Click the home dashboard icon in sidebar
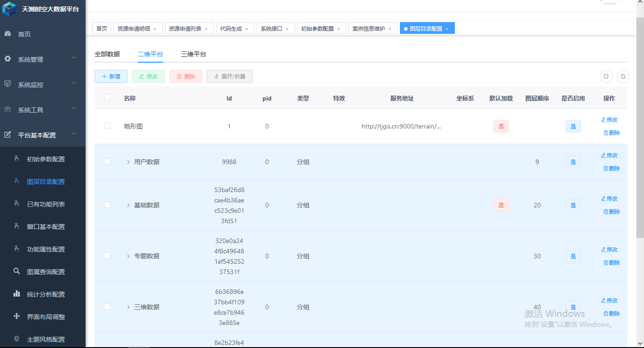Viewport: 644px width, 348px height. [x=8, y=34]
